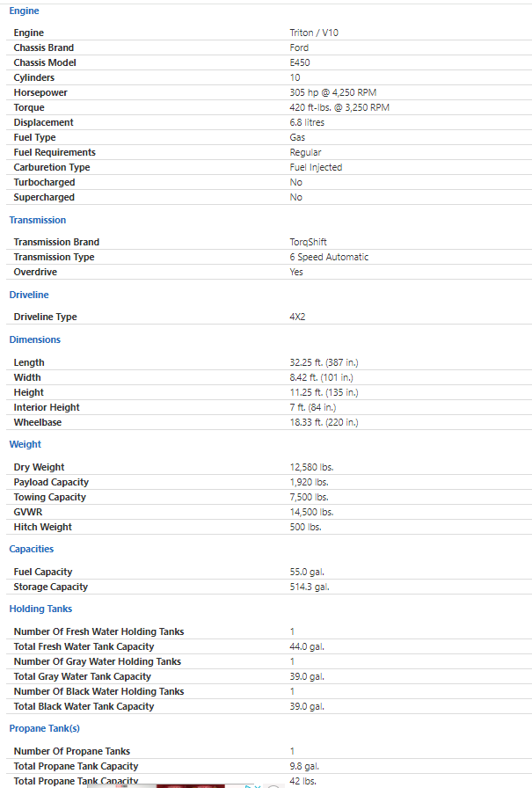The width and height of the screenshot is (532, 788).
Task: Select the Horsepower row label
Action: 40,92
